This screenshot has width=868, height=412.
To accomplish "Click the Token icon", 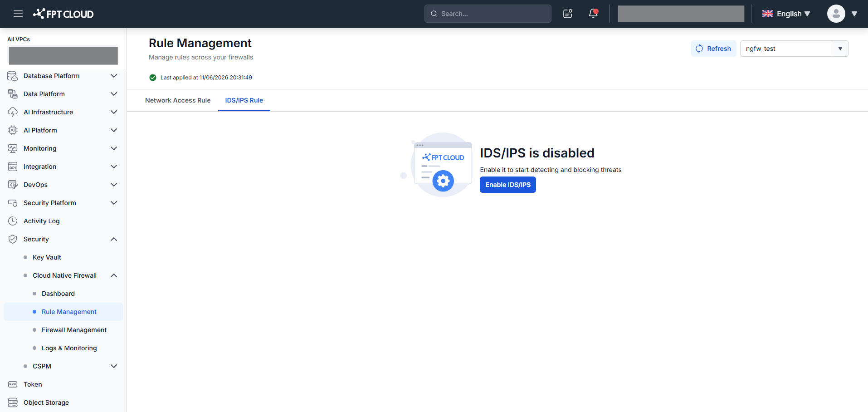I will coord(13,384).
